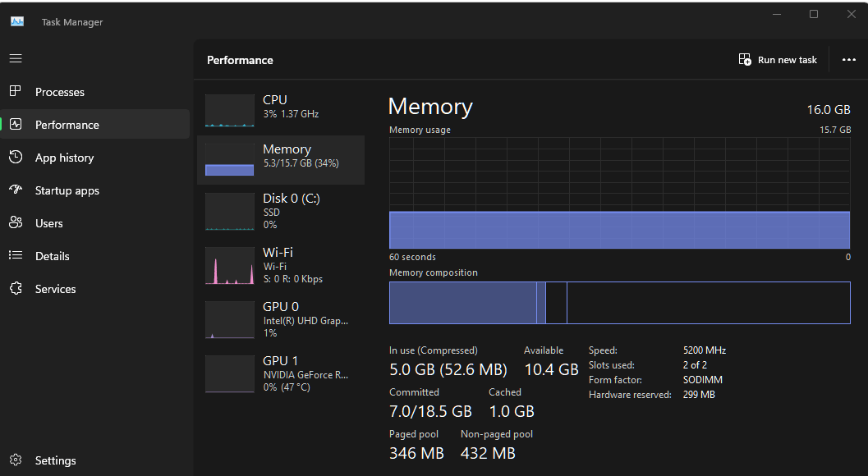This screenshot has height=476, width=868.
Task: Switch to Startup apps page
Action: pyautogui.click(x=95, y=190)
